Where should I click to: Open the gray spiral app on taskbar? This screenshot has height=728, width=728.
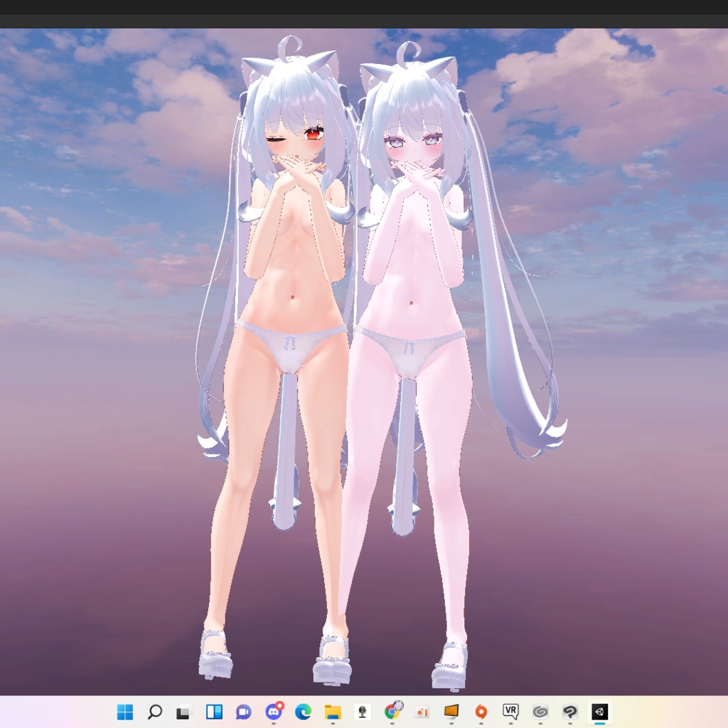[540, 712]
